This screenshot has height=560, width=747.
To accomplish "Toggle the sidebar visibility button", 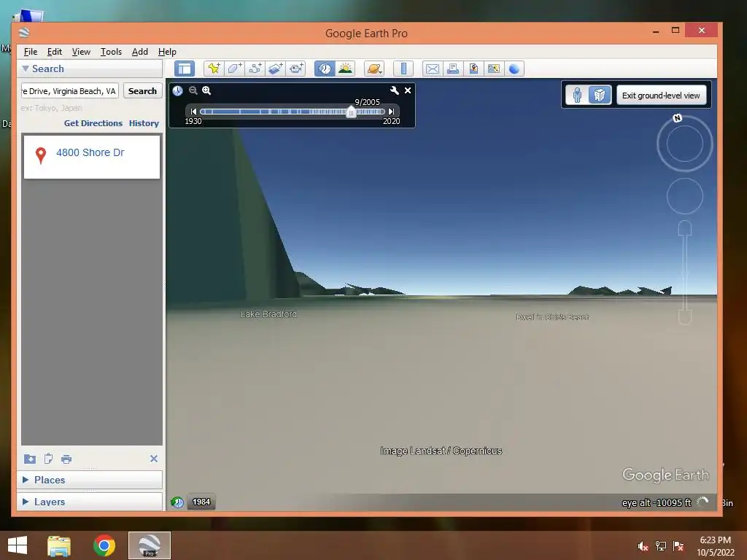I will click(x=185, y=69).
